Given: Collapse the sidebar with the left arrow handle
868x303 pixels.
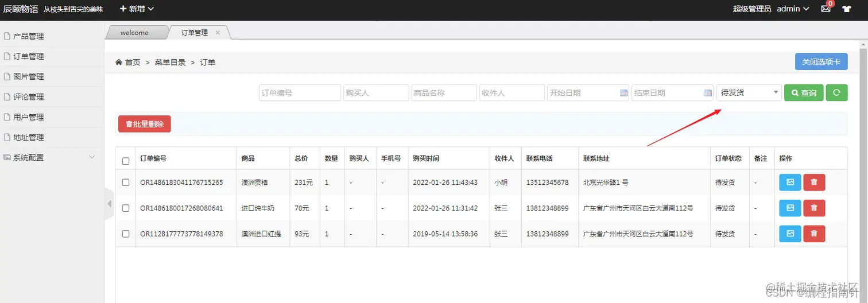Looking at the screenshot, I should click(110, 204).
